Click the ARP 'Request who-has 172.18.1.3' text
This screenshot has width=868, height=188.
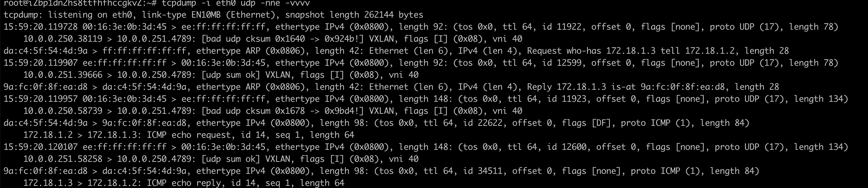click(591, 51)
